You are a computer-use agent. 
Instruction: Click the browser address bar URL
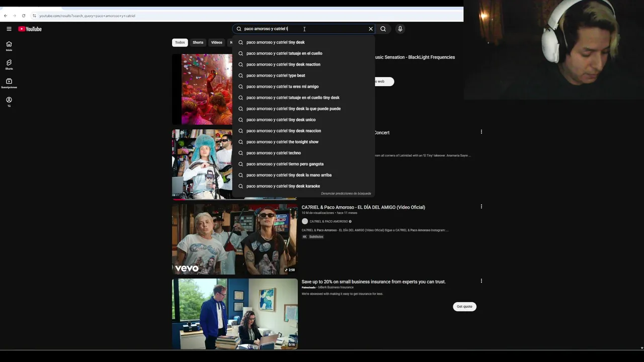pos(87,16)
